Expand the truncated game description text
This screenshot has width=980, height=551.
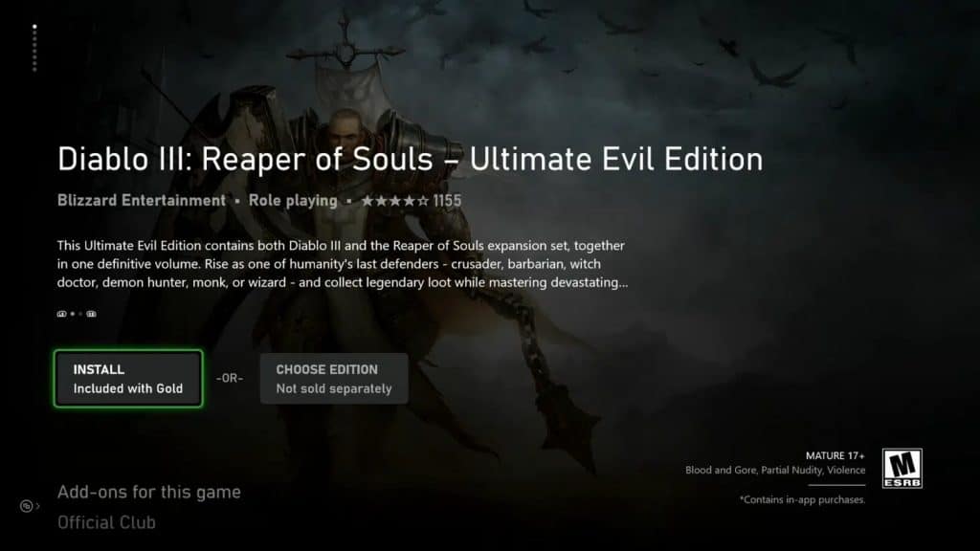click(x=343, y=264)
